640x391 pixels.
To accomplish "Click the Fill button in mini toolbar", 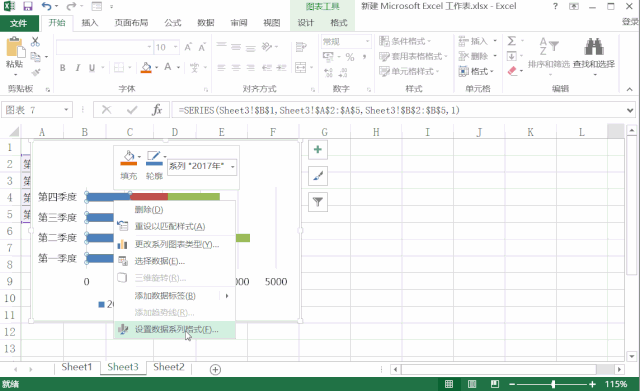I will [x=129, y=165].
